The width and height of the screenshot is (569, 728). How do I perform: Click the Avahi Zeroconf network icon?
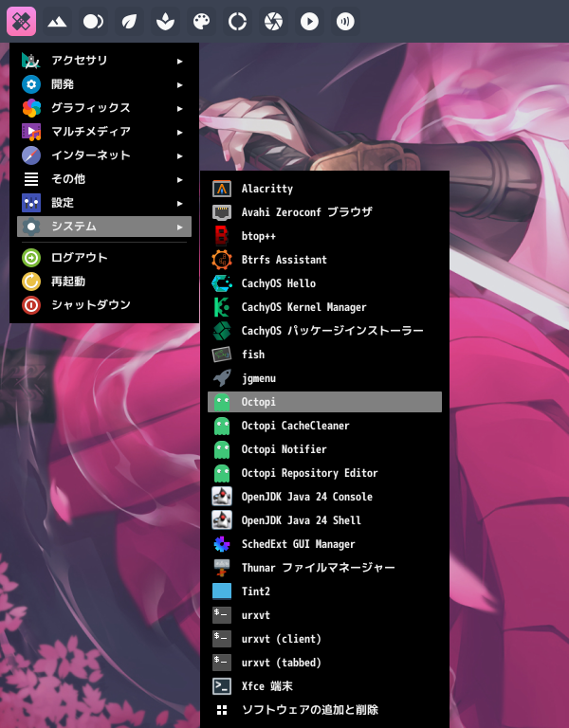point(222,212)
